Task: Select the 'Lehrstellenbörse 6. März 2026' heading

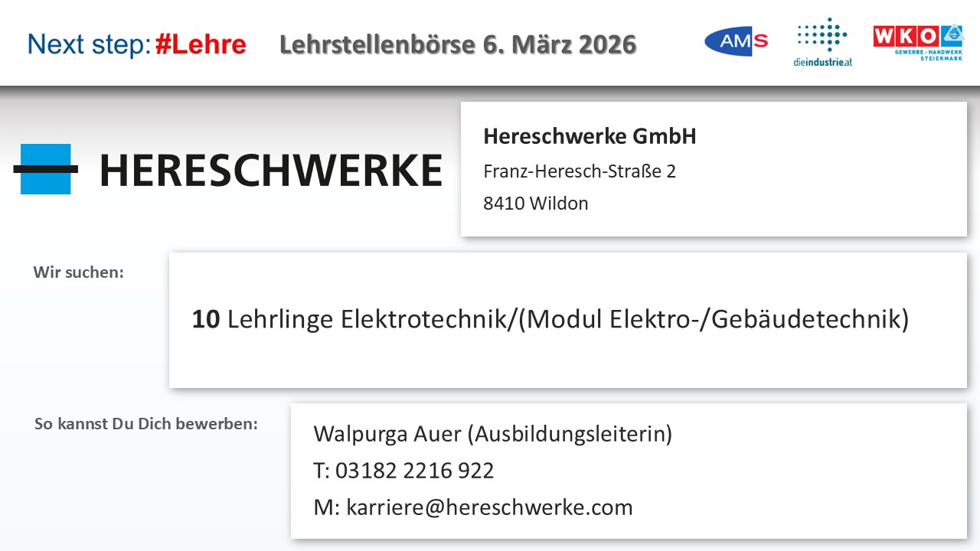Action: (458, 44)
